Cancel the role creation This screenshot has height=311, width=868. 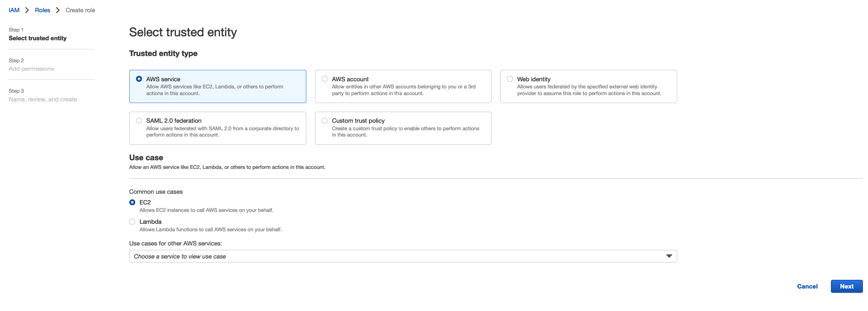[807, 287]
